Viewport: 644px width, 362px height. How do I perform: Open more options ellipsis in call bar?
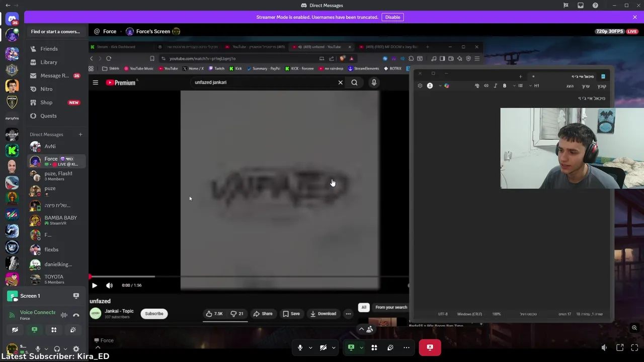point(406,347)
